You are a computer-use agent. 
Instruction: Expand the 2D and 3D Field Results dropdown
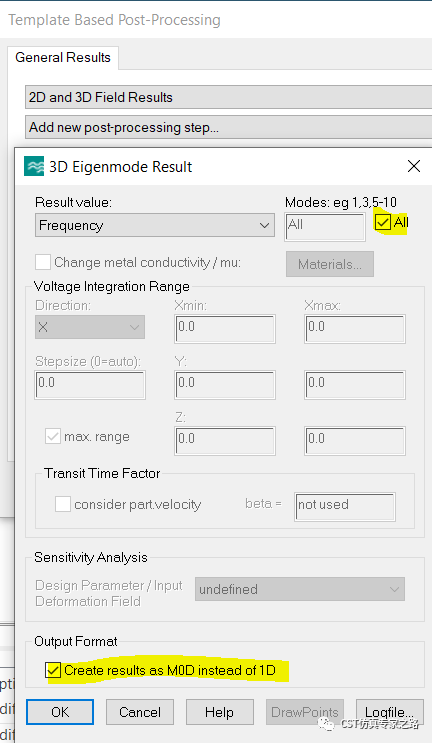pos(228,97)
